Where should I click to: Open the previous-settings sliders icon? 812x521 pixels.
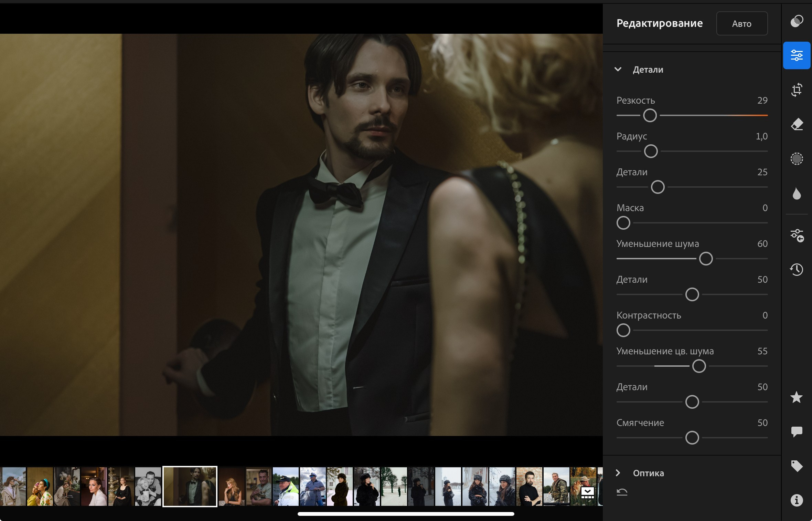tap(797, 236)
